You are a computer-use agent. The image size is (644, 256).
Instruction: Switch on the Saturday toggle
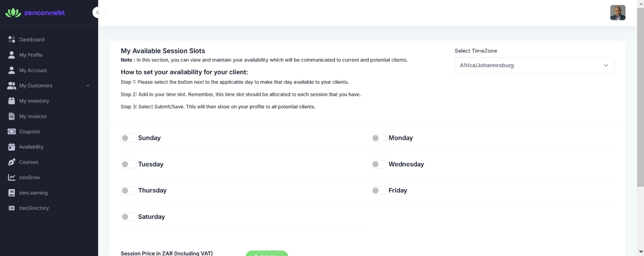128,217
